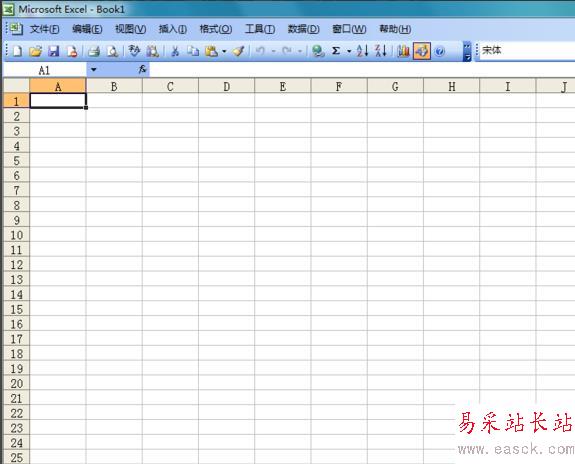Expand the toolbar options chevron

[467, 51]
